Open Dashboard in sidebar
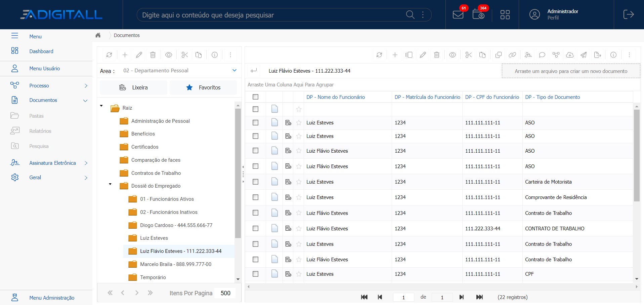The width and height of the screenshot is (644, 305). [x=41, y=51]
